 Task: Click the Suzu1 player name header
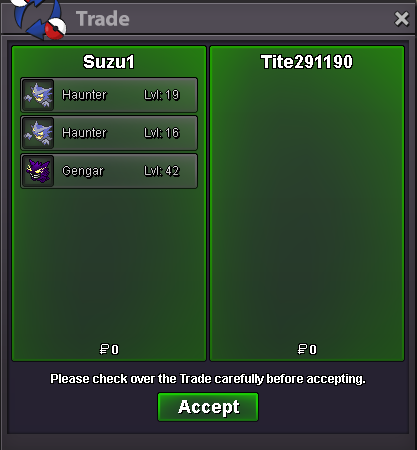click(109, 62)
